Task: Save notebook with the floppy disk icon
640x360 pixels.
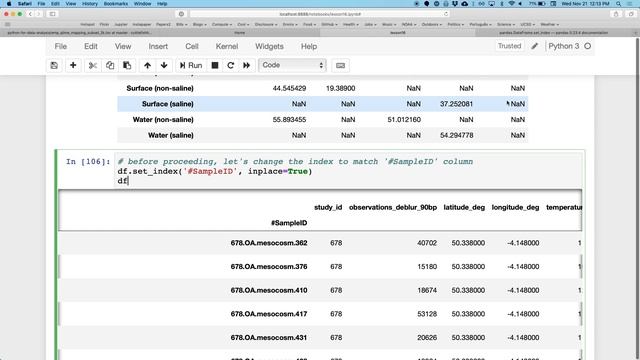Action: click(54, 65)
